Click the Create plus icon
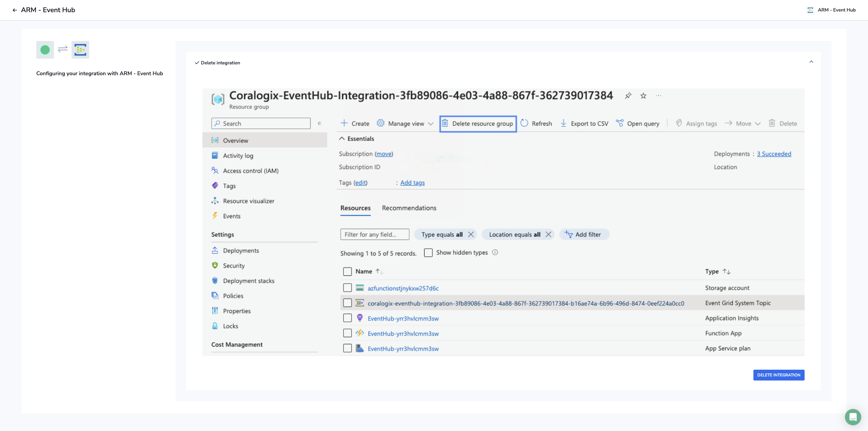Image resolution: width=868 pixels, height=431 pixels. click(x=344, y=123)
